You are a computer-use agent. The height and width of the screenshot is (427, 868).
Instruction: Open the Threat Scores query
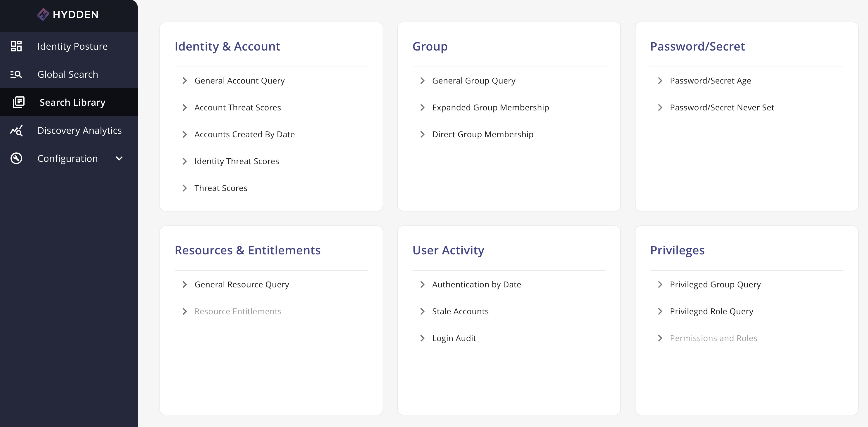click(x=221, y=188)
